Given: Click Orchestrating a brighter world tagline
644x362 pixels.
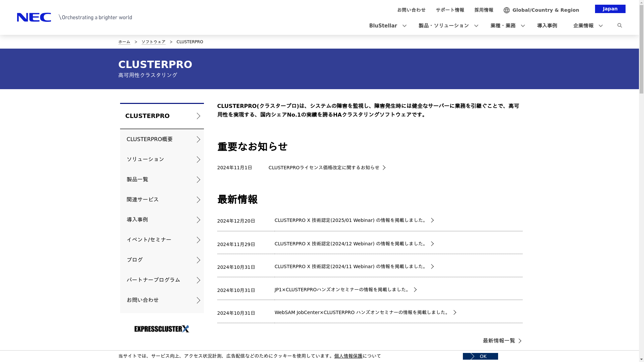Looking at the screenshot, I should click(x=95, y=17).
